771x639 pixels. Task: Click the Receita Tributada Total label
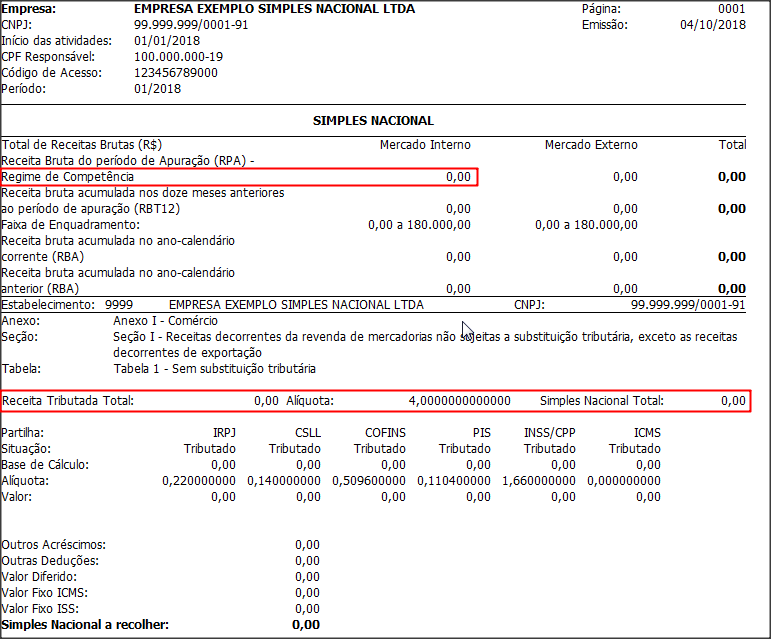click(x=67, y=401)
